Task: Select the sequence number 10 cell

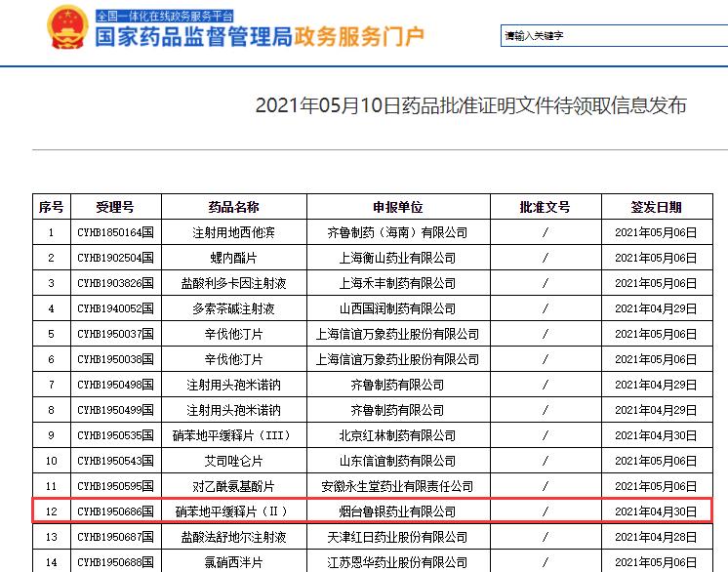Action: [52, 461]
